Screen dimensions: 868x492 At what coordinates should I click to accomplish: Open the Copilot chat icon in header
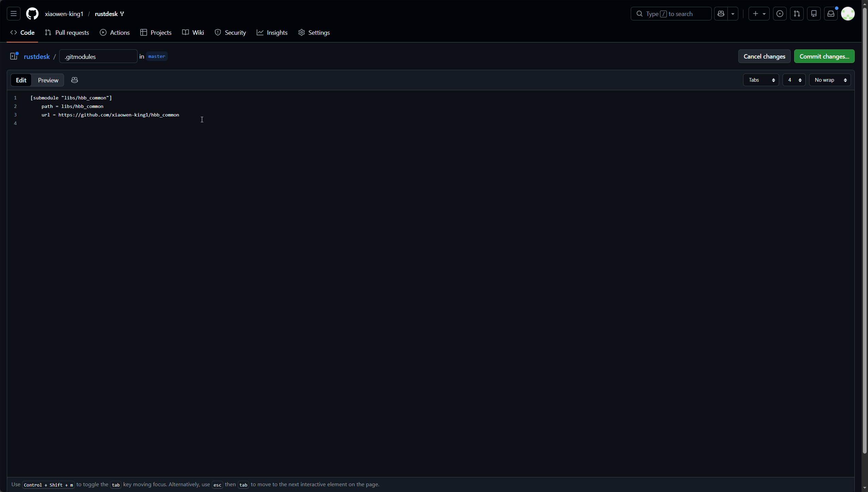(x=721, y=14)
